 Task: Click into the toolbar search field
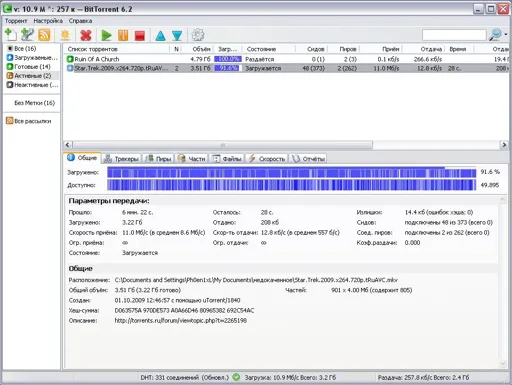(x=454, y=35)
